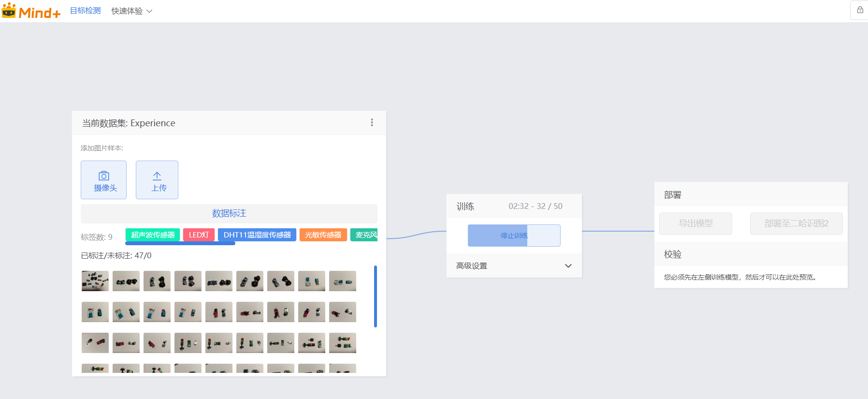Click the upload (上传) image button
The height and width of the screenshot is (399, 868).
pyautogui.click(x=157, y=180)
